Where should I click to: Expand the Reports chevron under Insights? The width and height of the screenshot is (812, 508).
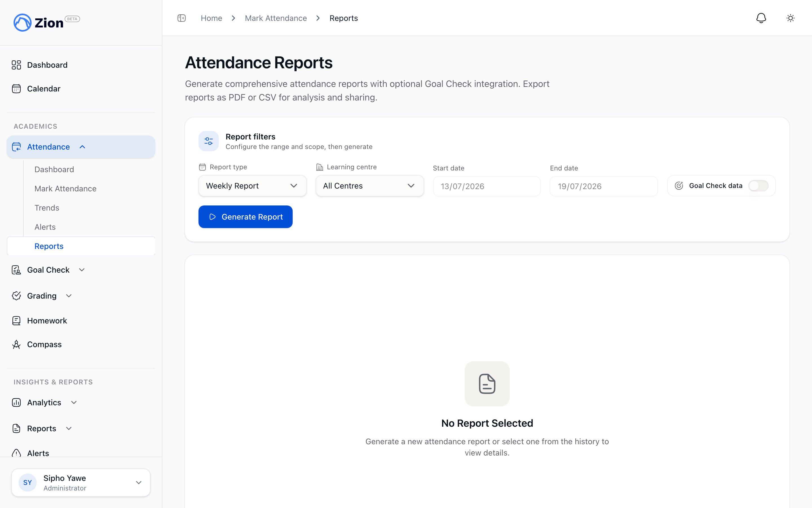pyautogui.click(x=69, y=428)
